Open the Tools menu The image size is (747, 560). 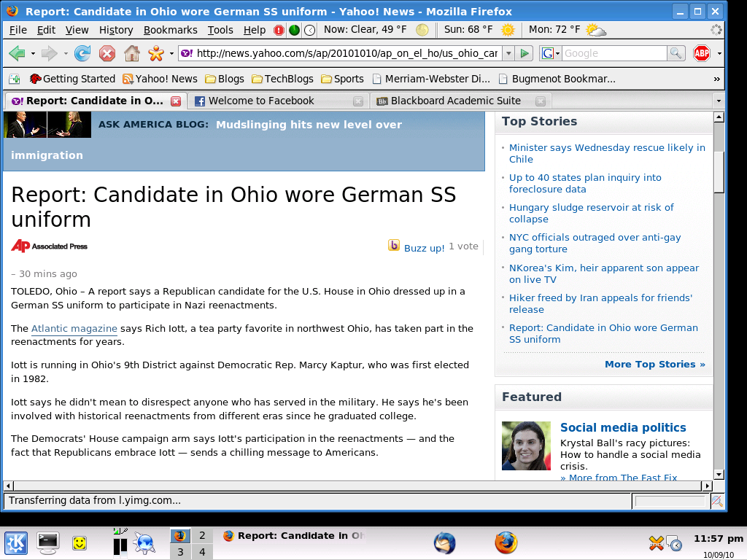tap(220, 30)
